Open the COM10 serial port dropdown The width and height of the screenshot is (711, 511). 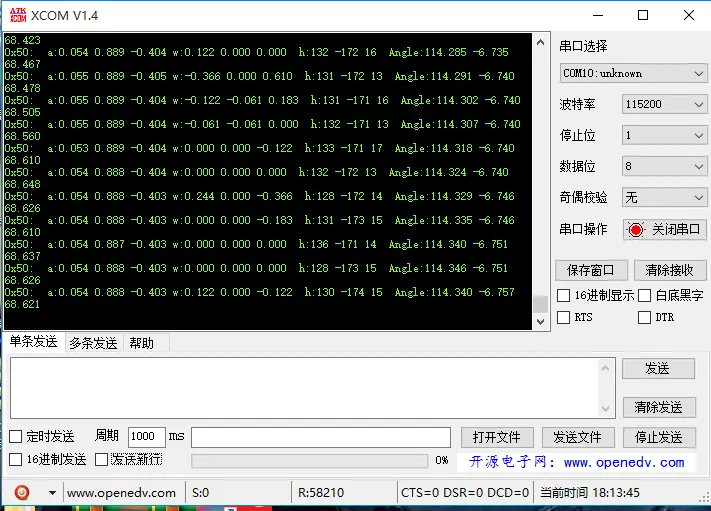(x=633, y=73)
